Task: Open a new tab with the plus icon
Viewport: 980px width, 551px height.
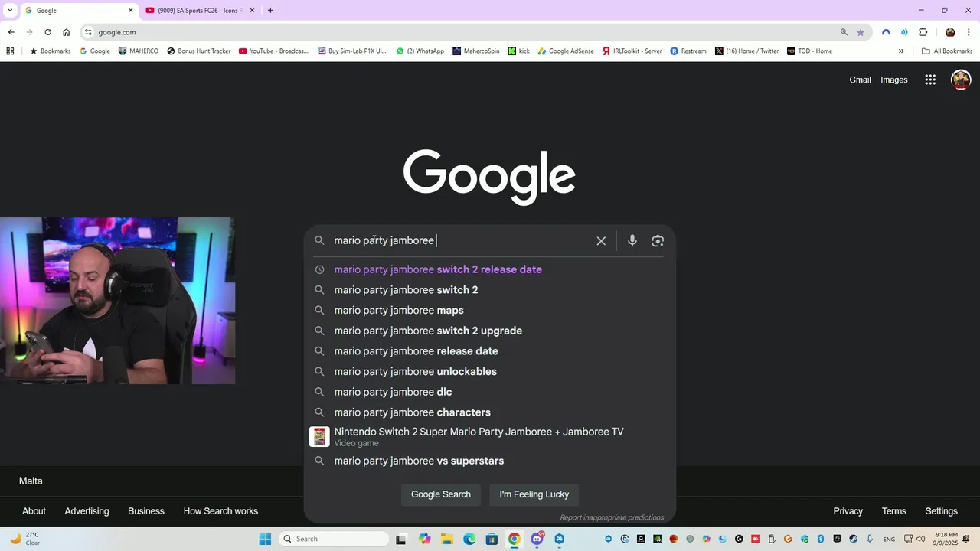Action: (270, 11)
